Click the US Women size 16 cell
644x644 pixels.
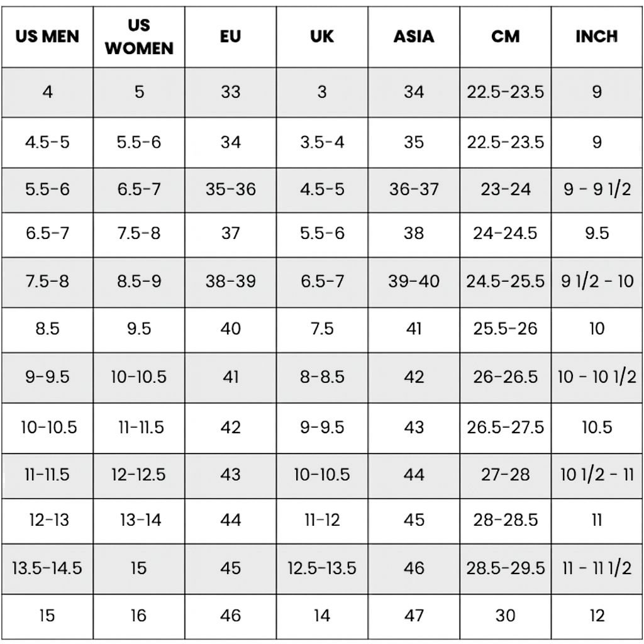[x=139, y=615]
